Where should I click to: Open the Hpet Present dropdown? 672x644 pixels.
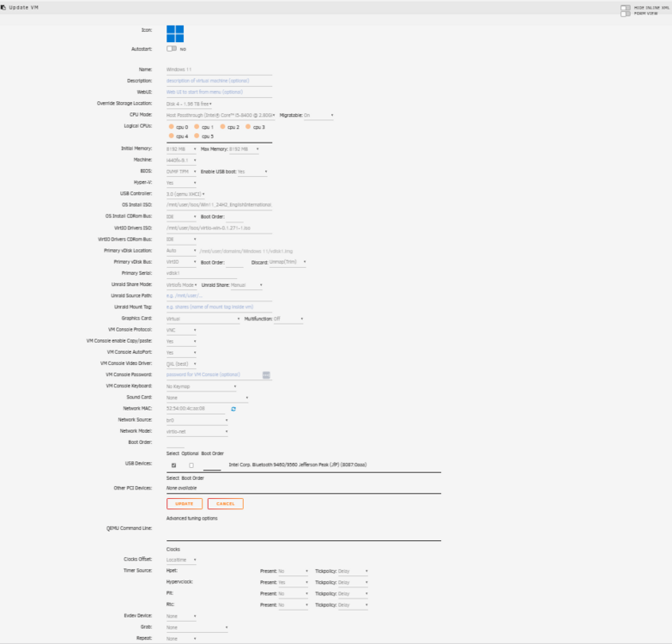(294, 572)
